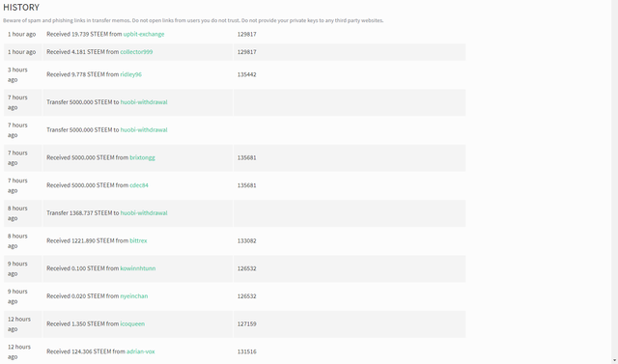Open nyeinchan user link

coord(134,296)
